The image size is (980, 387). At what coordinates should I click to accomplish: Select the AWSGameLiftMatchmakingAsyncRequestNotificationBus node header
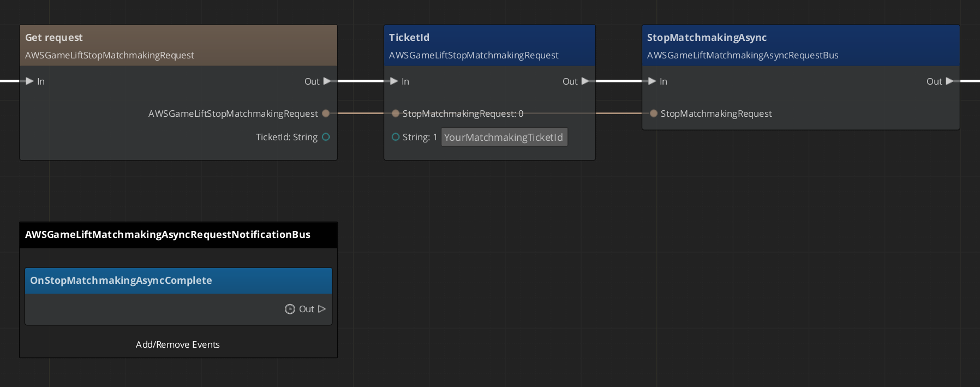[x=168, y=235]
